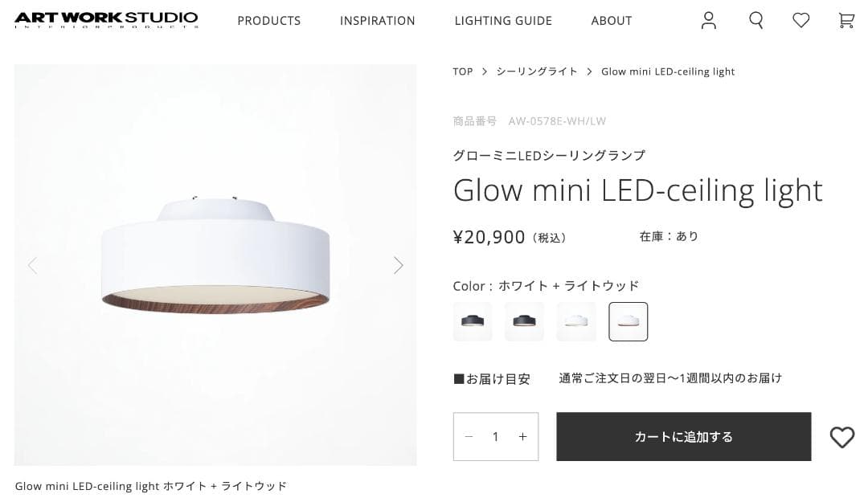Open the LIGHTING GUIDE menu
Screen dimensions: 868x498
(503, 20)
